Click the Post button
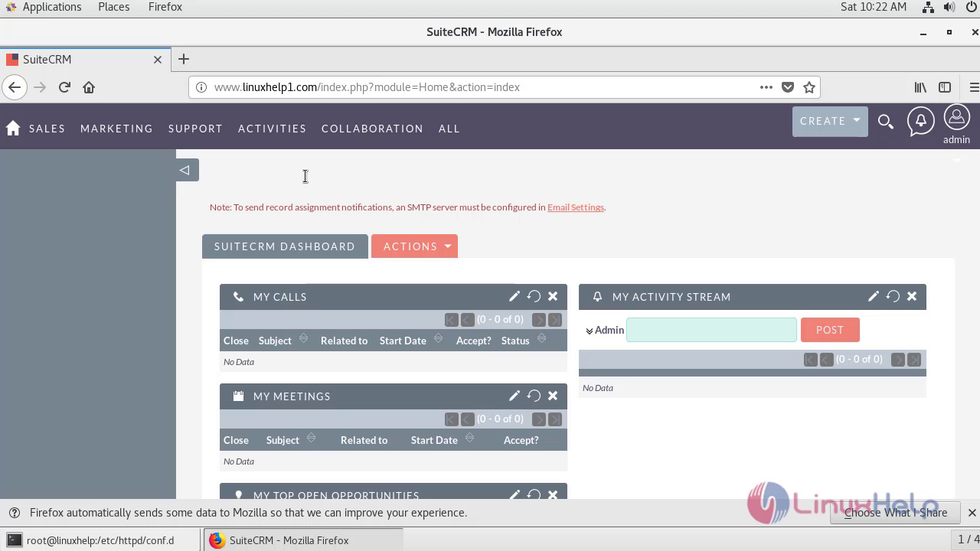 tap(830, 330)
